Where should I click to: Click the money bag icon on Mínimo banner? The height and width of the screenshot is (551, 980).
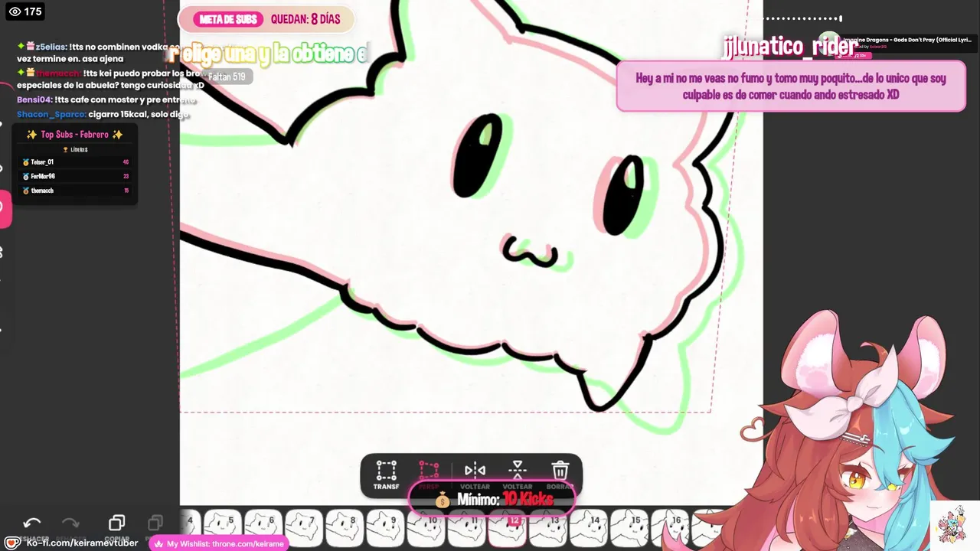[x=443, y=500]
